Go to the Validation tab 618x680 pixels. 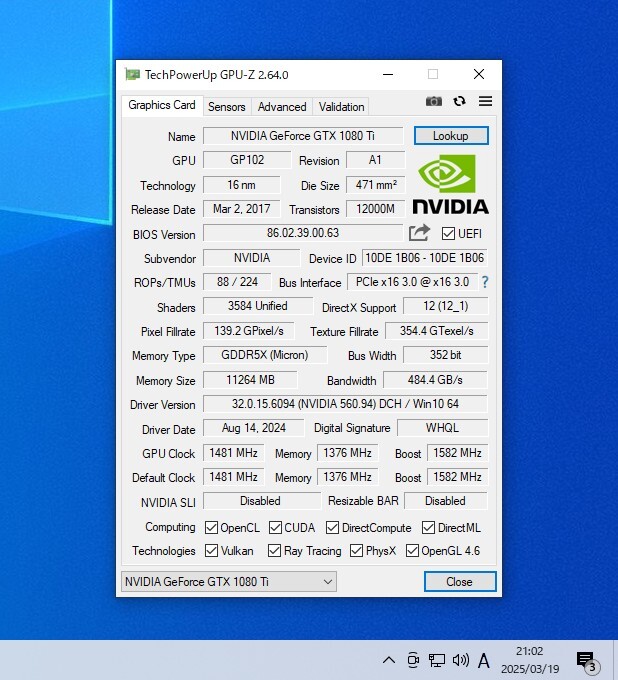click(341, 107)
